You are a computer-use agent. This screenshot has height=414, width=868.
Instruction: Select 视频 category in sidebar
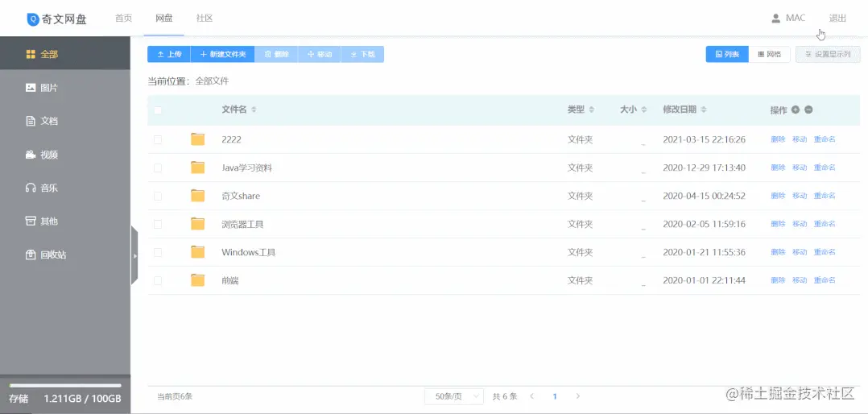65,155
